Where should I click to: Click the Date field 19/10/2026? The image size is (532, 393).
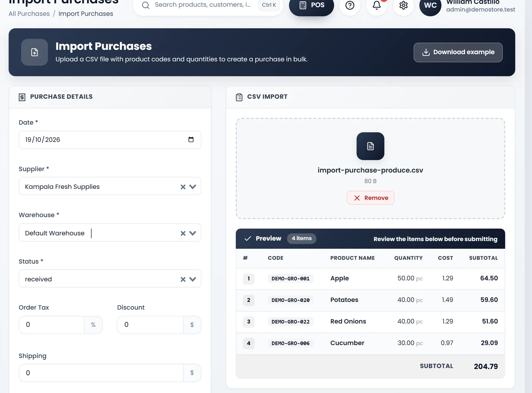(110, 140)
